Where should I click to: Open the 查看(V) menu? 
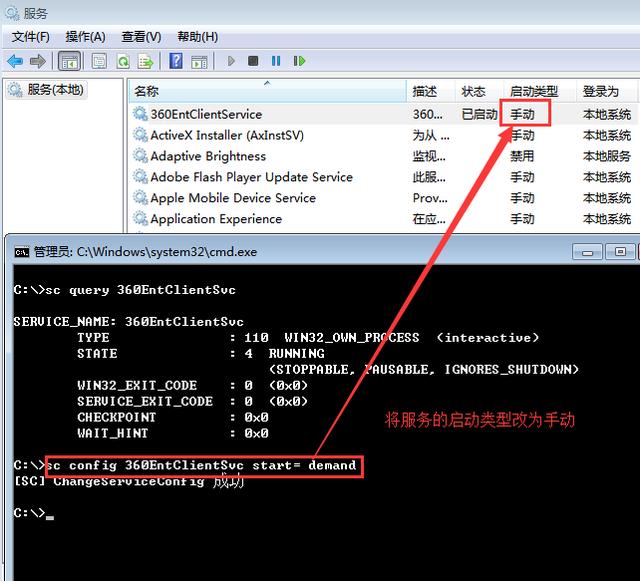pyautogui.click(x=141, y=37)
